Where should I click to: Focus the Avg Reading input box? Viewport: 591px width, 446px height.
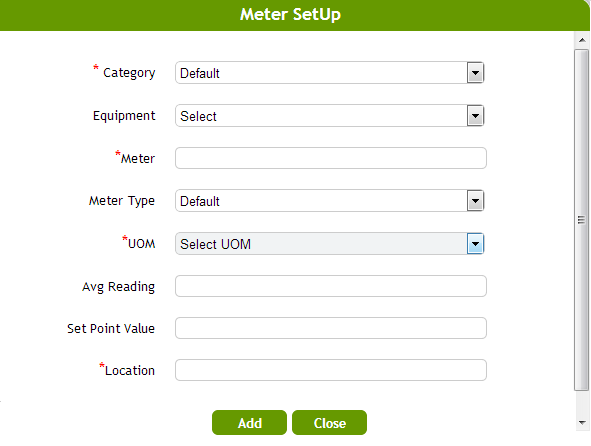point(331,286)
